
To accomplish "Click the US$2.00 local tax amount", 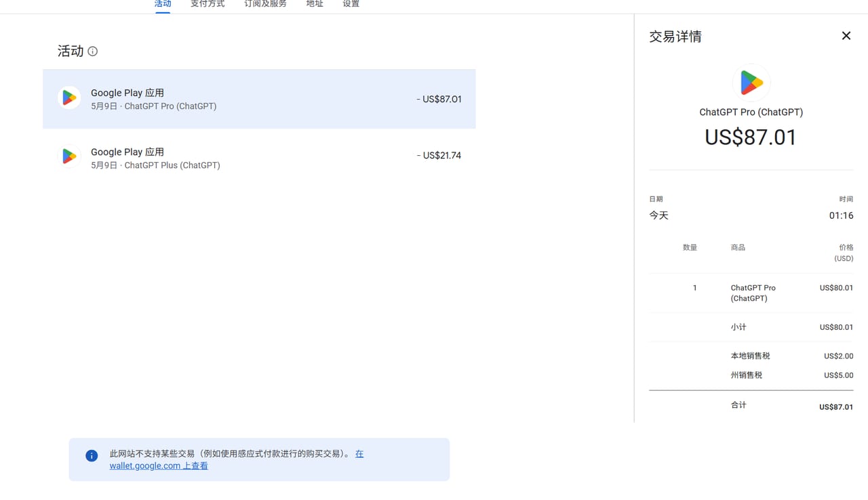I will click(839, 356).
